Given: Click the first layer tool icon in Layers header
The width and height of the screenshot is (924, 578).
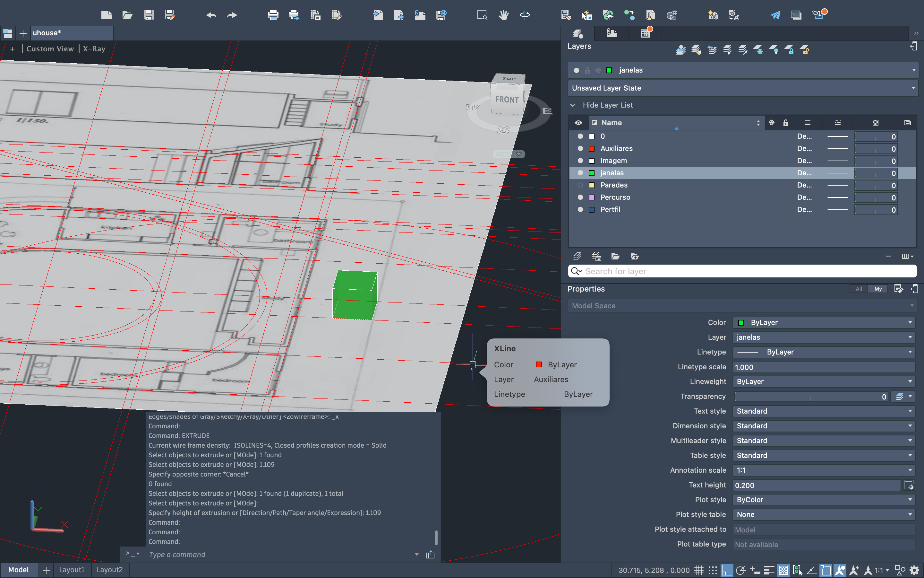Looking at the screenshot, I should click(681, 50).
